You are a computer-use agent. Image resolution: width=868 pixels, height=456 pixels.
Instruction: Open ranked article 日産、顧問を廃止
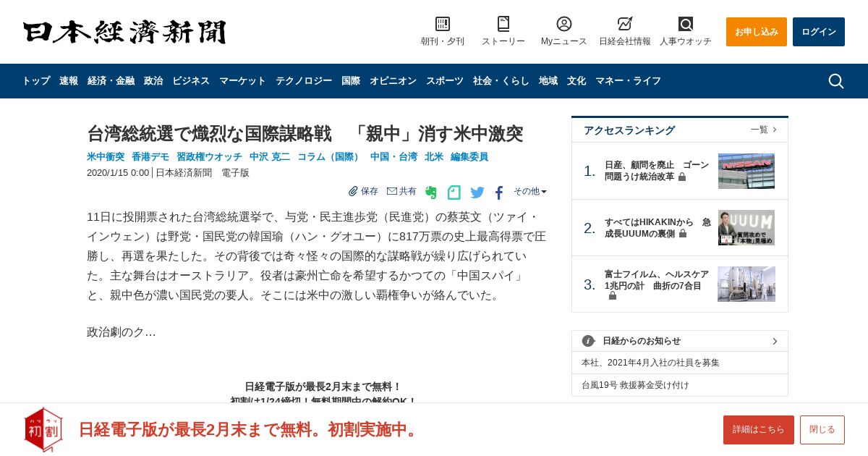coord(657,171)
